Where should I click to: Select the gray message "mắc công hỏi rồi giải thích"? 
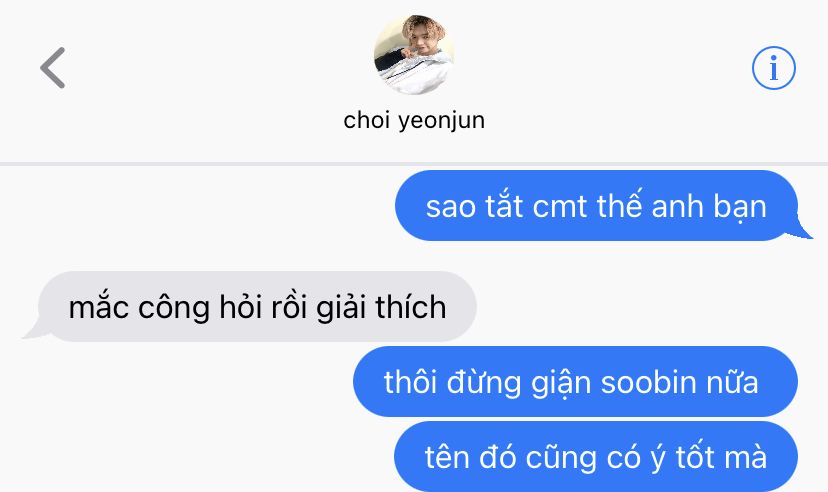click(x=258, y=307)
